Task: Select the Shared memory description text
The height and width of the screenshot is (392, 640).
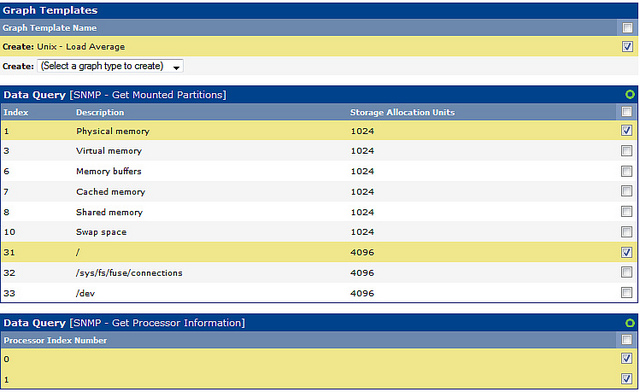Action: (109, 212)
